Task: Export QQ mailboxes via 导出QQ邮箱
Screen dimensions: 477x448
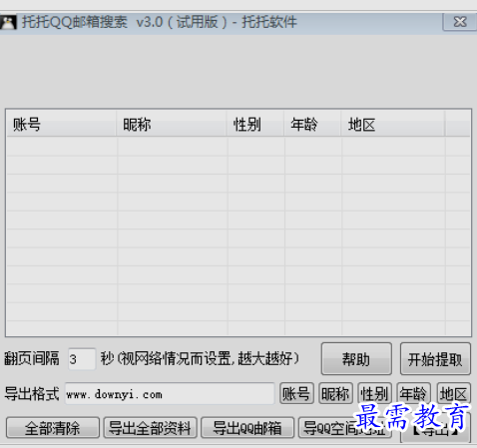Action: pyautogui.click(x=247, y=428)
